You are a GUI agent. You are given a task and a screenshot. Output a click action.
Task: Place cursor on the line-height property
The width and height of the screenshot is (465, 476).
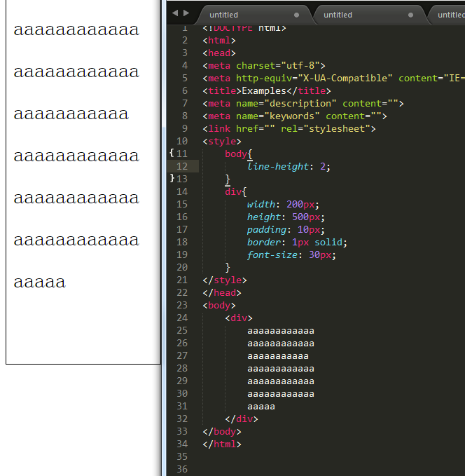[x=278, y=166]
